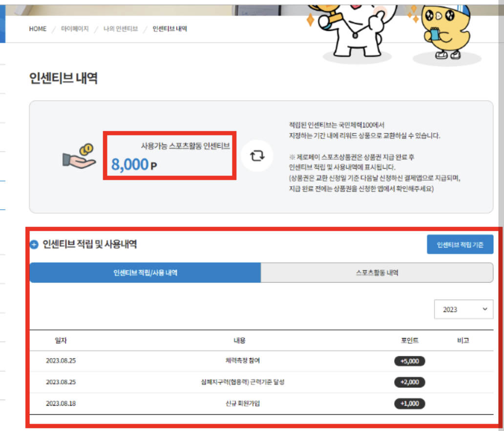Click the refresh incentives icon
This screenshot has width=504, height=431.
pyautogui.click(x=257, y=156)
